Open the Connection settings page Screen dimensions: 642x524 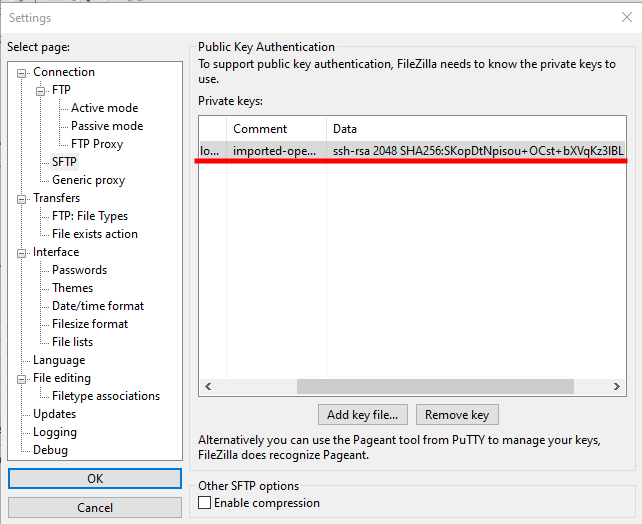click(x=64, y=72)
